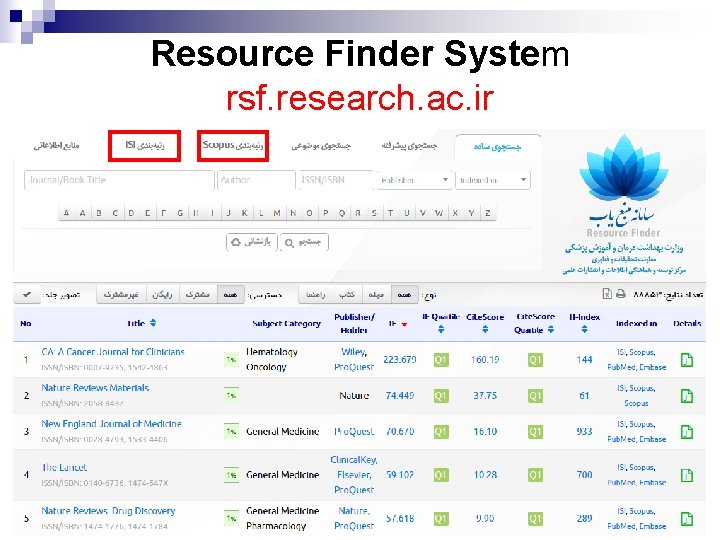
Task: Click the بازنشانی reset button
Action: pos(251,242)
